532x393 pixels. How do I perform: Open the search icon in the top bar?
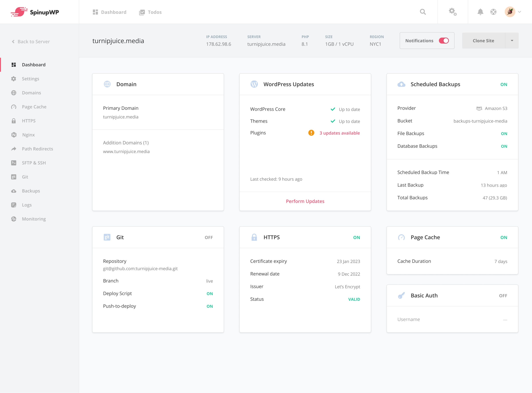(x=423, y=12)
